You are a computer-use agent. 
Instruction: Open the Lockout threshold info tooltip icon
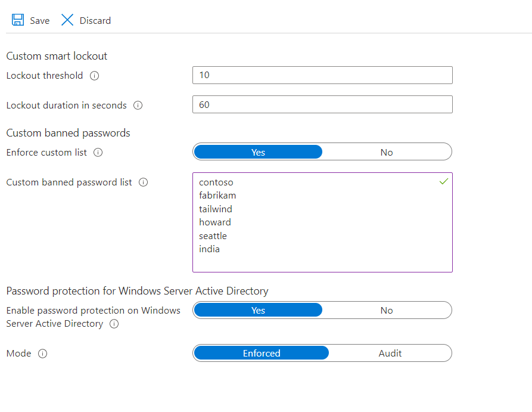(x=95, y=76)
